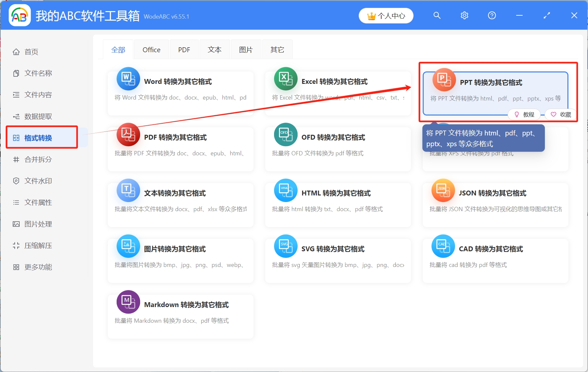This screenshot has height=372, width=588.
Task: Open the HTML conversion tool icon
Action: click(x=286, y=190)
